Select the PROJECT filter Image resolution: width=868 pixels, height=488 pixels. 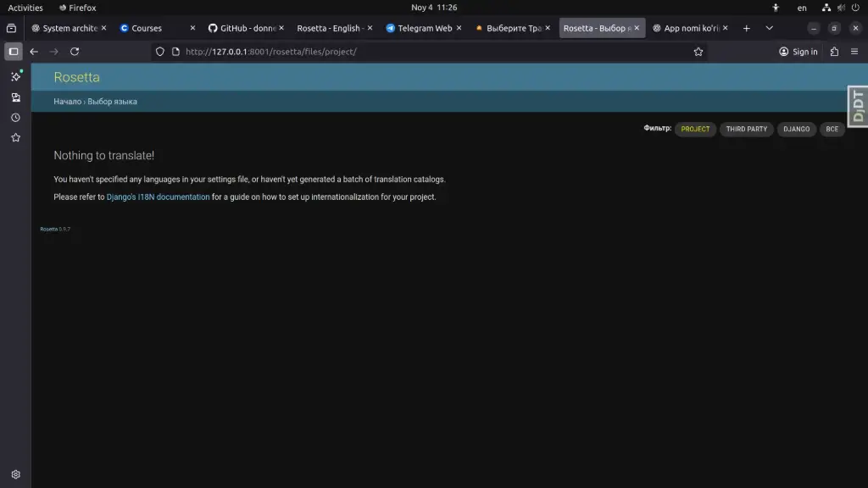[x=695, y=130]
